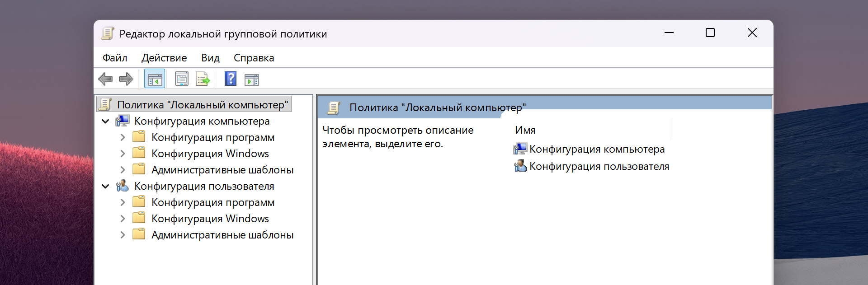Click the Forward arrow toolbar icon
Viewport: 868px width, 285px height.
coord(126,79)
